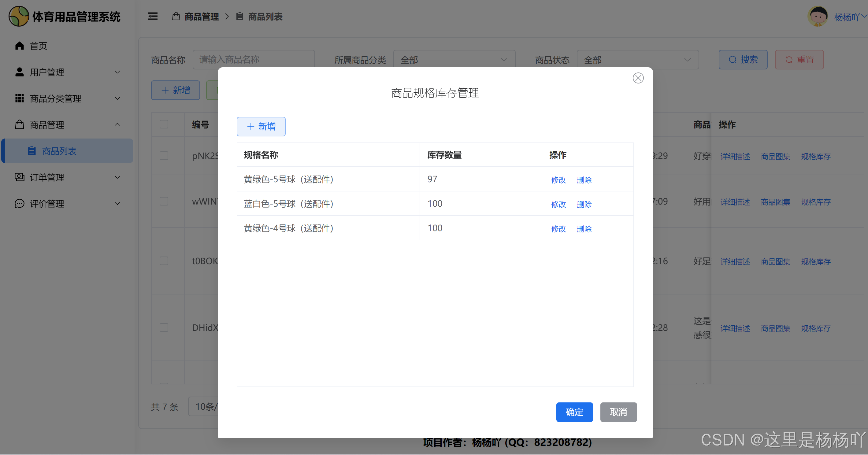Image resolution: width=868 pixels, height=455 pixels.
Task: Click the 重置 reset button
Action: [799, 60]
